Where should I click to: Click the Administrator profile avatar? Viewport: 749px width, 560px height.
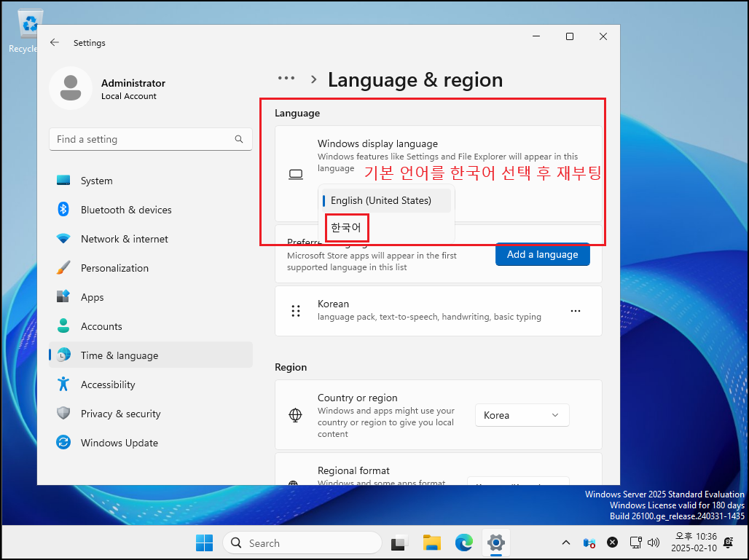pyautogui.click(x=71, y=88)
